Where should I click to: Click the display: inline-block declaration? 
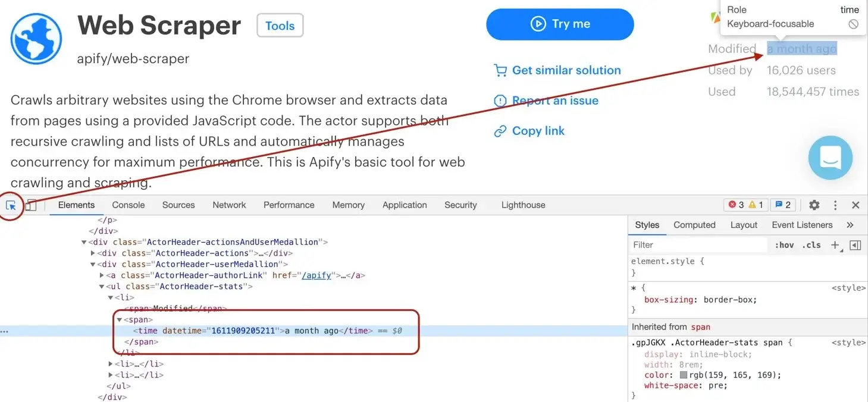tap(698, 354)
